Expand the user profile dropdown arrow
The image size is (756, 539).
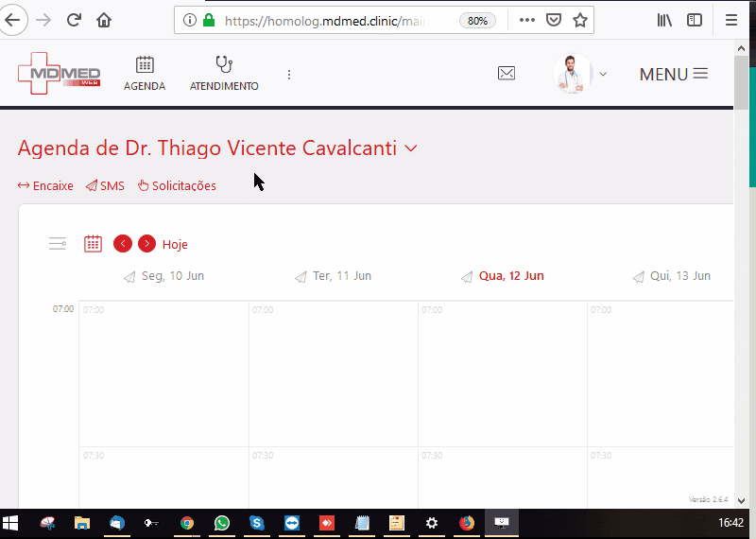(x=603, y=74)
